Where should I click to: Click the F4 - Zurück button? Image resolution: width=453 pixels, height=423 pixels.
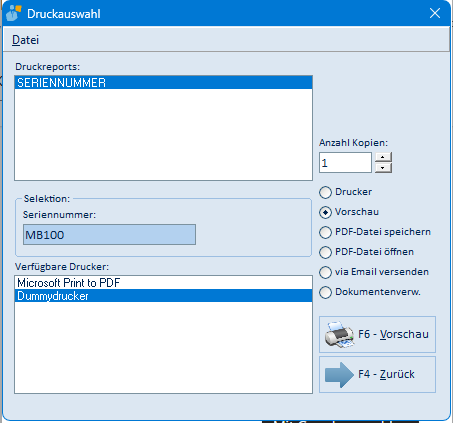[x=377, y=374]
